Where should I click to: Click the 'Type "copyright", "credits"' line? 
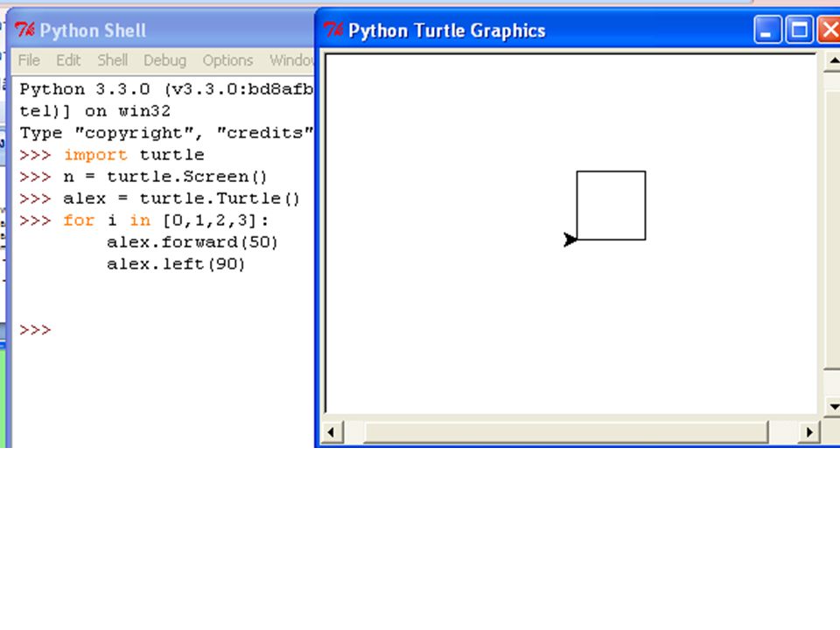point(166,133)
